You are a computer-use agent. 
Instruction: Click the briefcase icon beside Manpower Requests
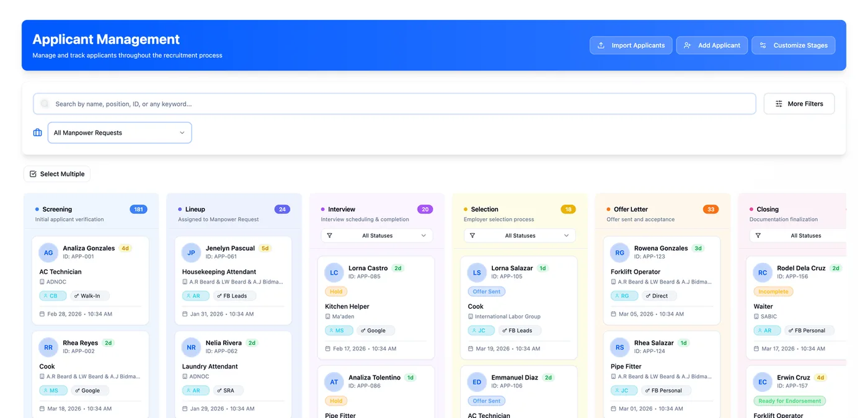(x=37, y=133)
